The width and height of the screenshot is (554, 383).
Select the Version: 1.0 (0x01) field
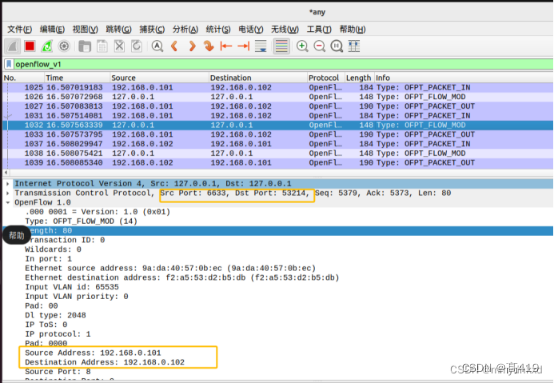point(98,212)
